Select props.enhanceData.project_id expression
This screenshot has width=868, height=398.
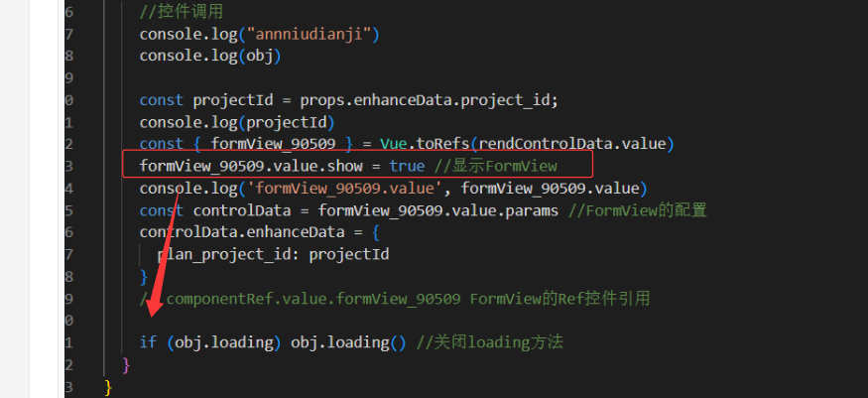click(x=428, y=100)
